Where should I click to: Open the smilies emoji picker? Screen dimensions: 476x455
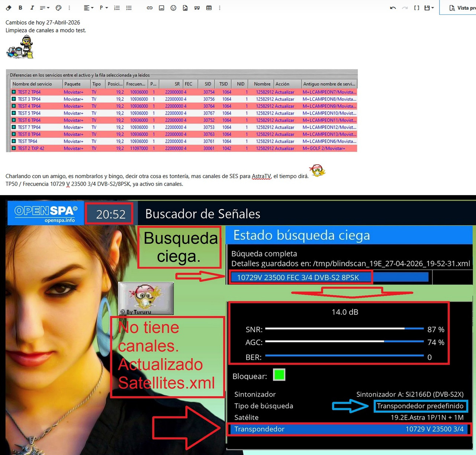tap(173, 8)
